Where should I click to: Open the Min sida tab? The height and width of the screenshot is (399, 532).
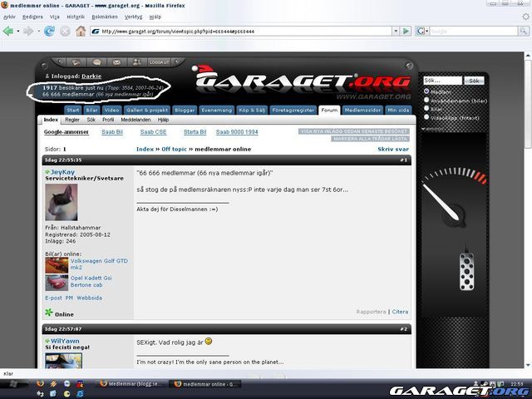tap(398, 110)
